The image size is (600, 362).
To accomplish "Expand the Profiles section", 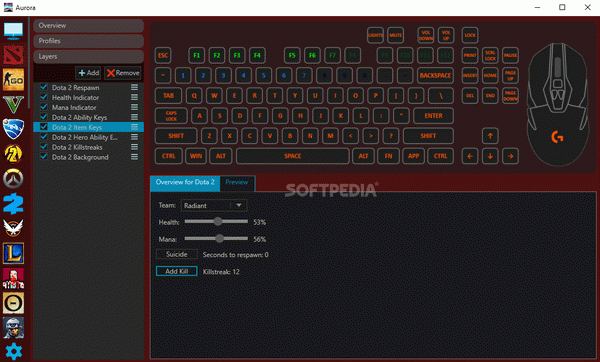I will pyautogui.click(x=88, y=41).
